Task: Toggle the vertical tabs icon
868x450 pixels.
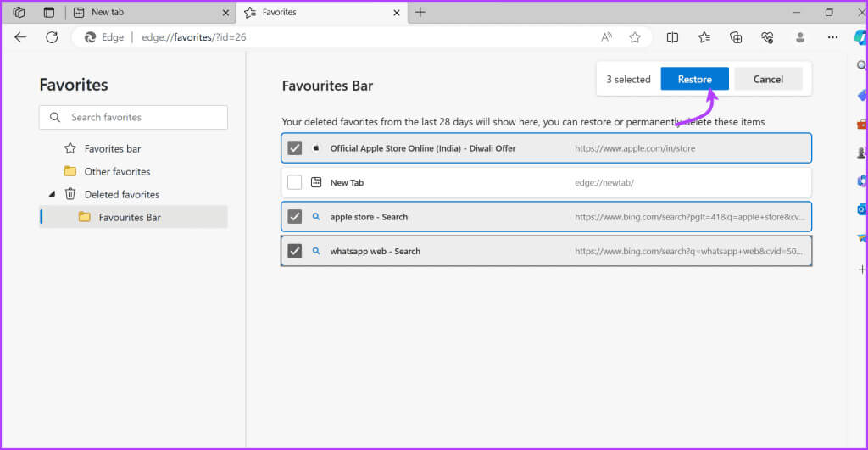Action: tap(49, 12)
